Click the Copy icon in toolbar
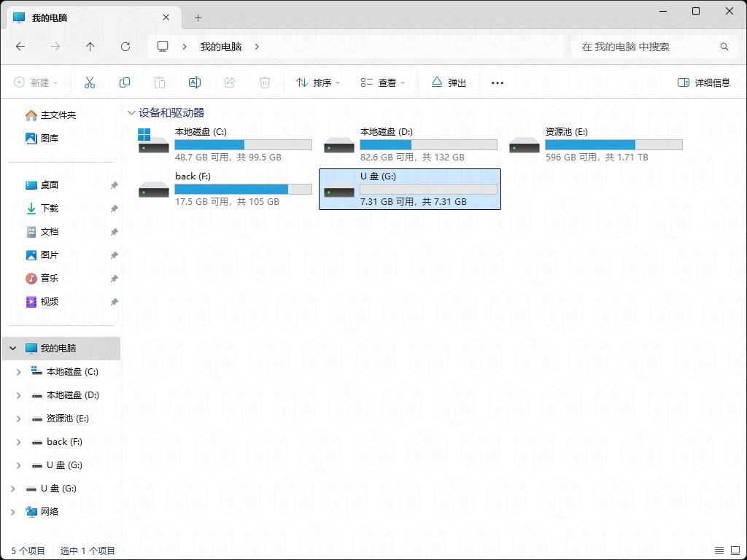 [x=125, y=83]
